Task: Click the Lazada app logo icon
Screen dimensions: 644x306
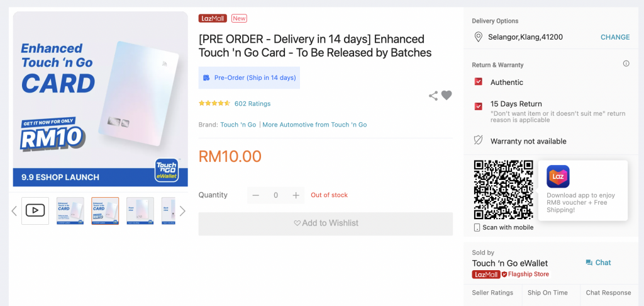Action: [558, 176]
